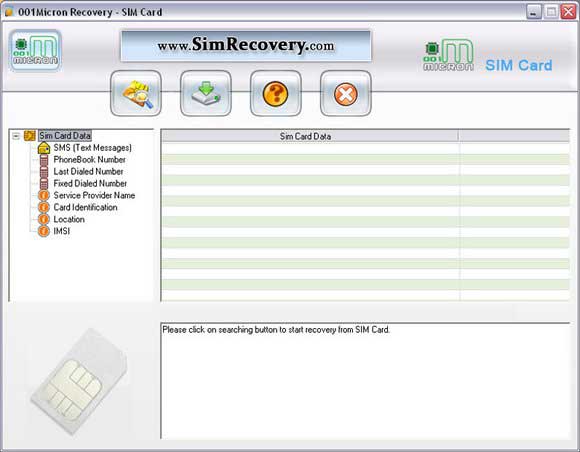Click the status message about the searching button
This screenshot has width=580, height=452.
click(x=276, y=330)
